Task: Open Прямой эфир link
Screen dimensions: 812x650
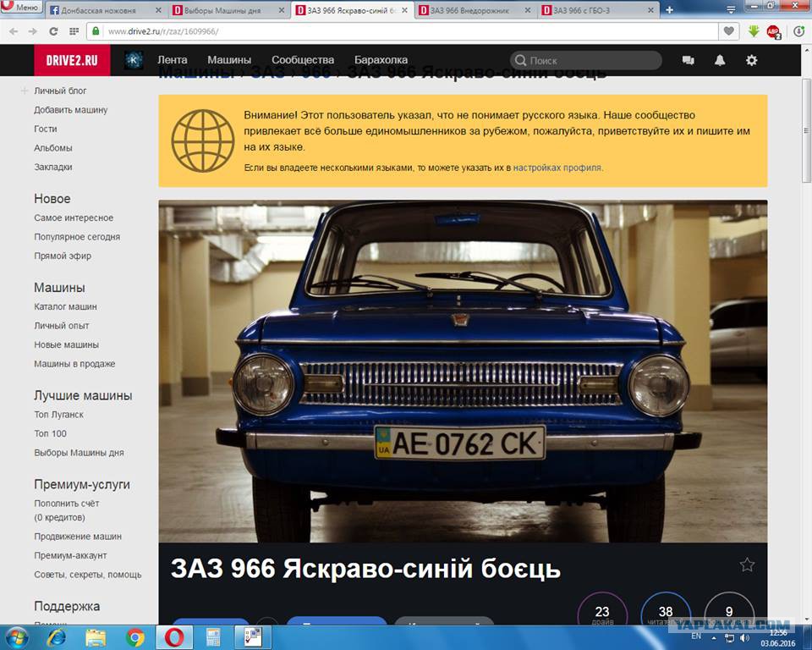Action: [x=62, y=256]
